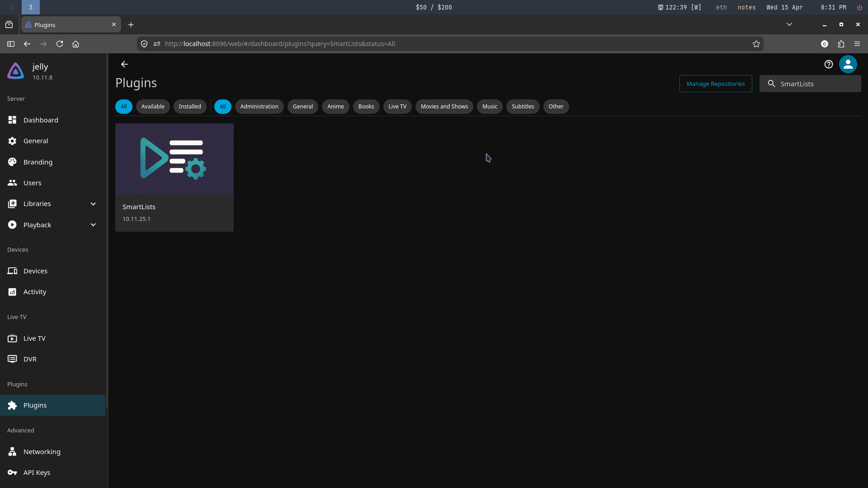Viewport: 868px width, 488px height.
Task: Open the DVR settings page
Action: point(52,359)
